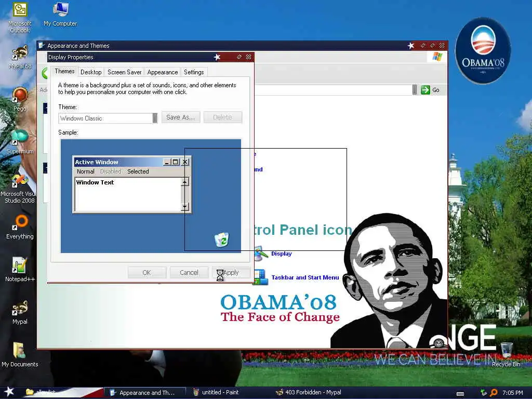
Task: Switch to the Themes tab
Action: coord(64,71)
